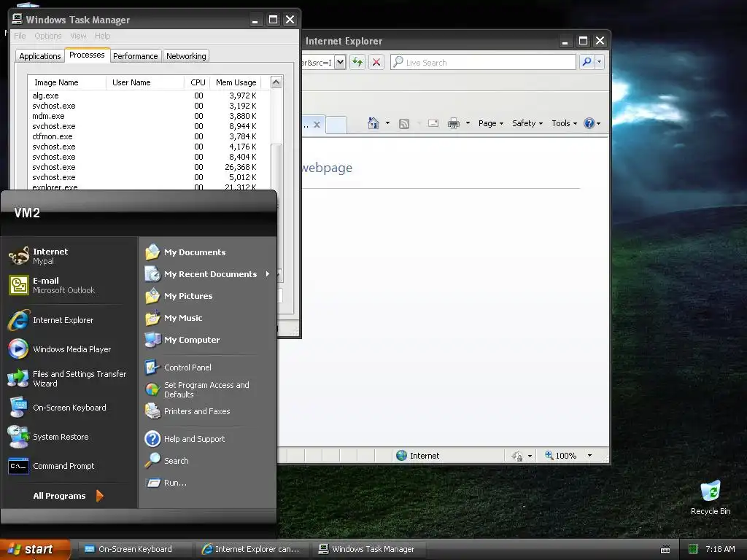Open new blank tab in Internet Explorer
Screen dimensions: 747x560
(x=336, y=125)
